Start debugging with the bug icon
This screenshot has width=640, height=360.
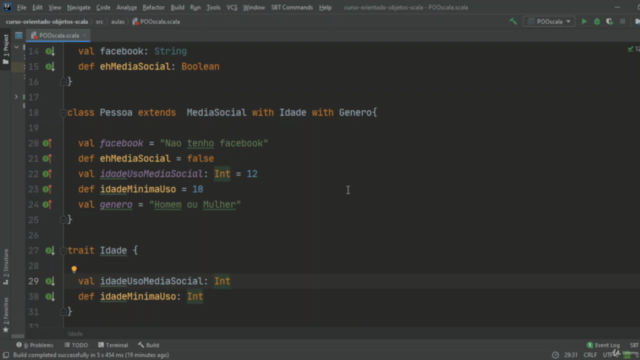[x=597, y=21]
